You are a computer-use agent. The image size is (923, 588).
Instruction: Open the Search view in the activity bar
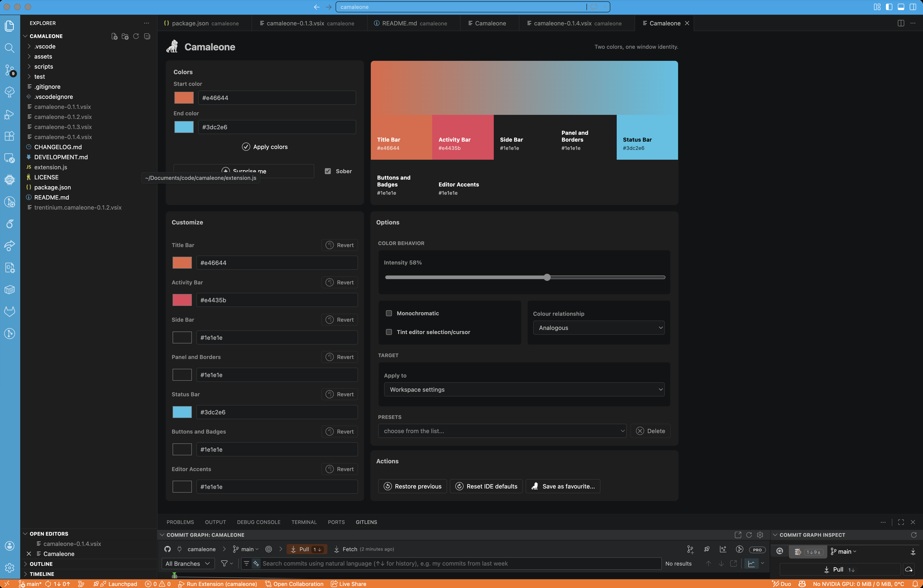tap(10, 48)
